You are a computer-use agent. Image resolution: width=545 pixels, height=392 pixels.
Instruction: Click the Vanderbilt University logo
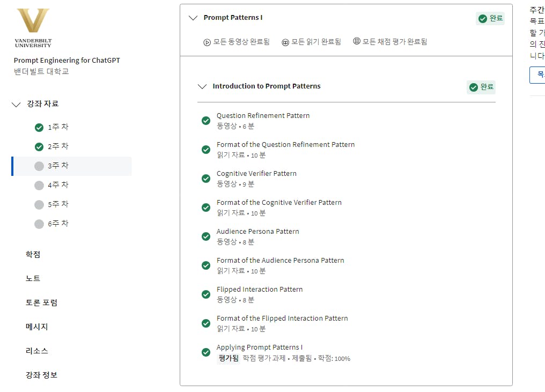tap(33, 28)
